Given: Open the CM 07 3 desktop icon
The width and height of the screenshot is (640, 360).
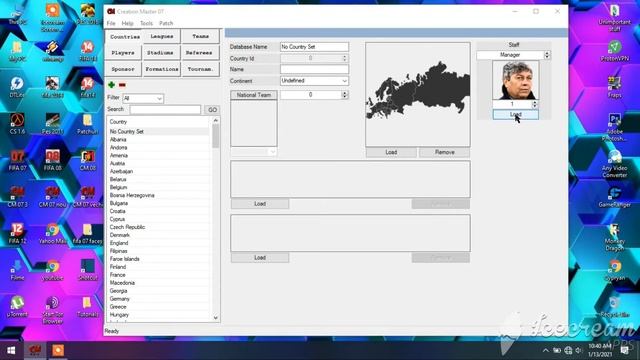Looking at the screenshot, I should click(x=17, y=197).
